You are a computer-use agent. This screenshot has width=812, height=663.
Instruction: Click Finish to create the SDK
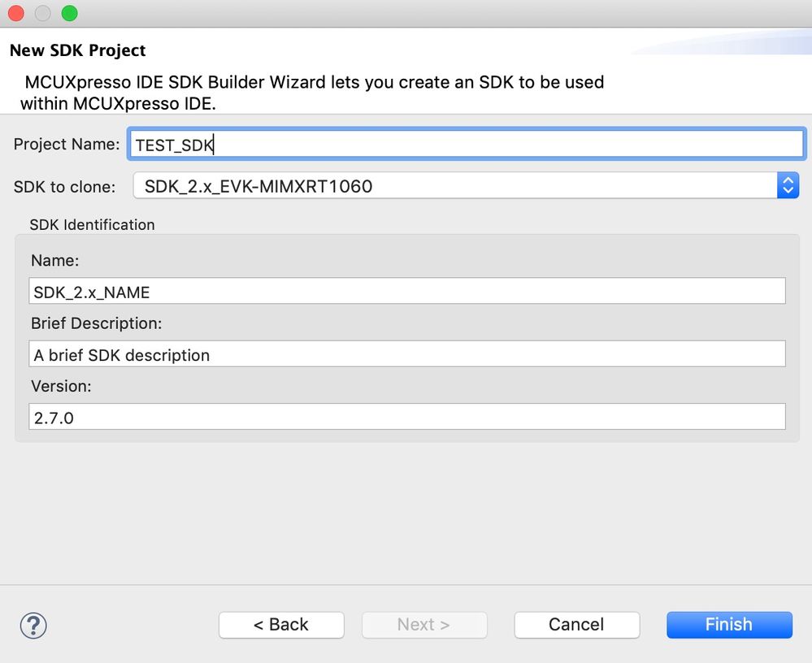(x=728, y=625)
